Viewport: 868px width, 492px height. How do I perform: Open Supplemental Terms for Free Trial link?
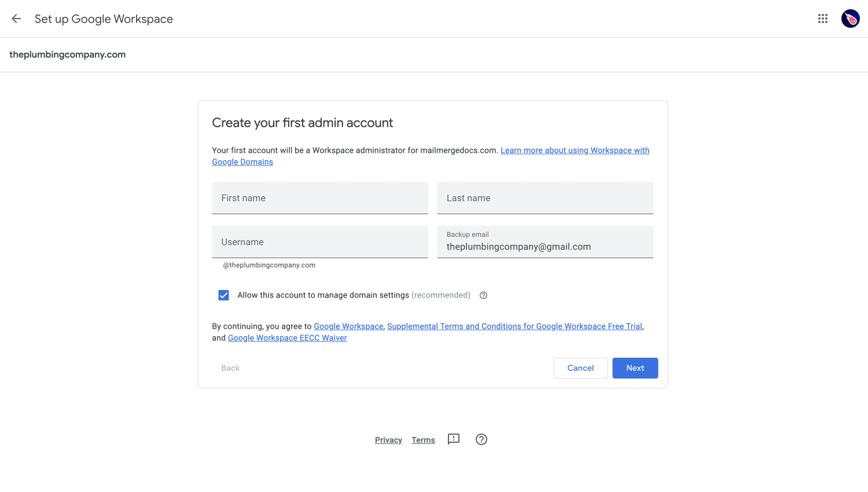click(x=514, y=326)
